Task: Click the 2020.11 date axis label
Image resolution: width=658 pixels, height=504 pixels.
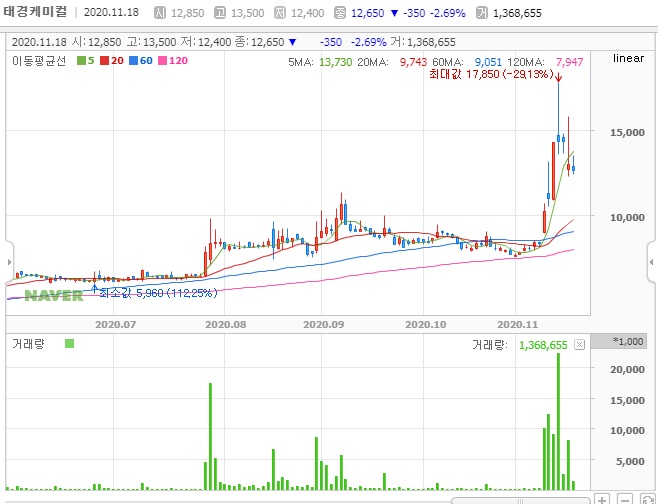Action: [x=517, y=324]
